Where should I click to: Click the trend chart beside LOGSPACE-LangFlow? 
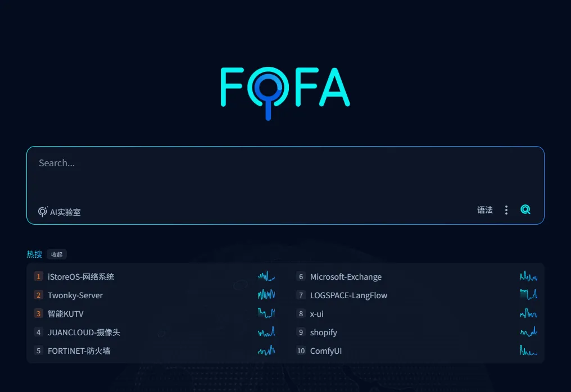[x=528, y=295]
